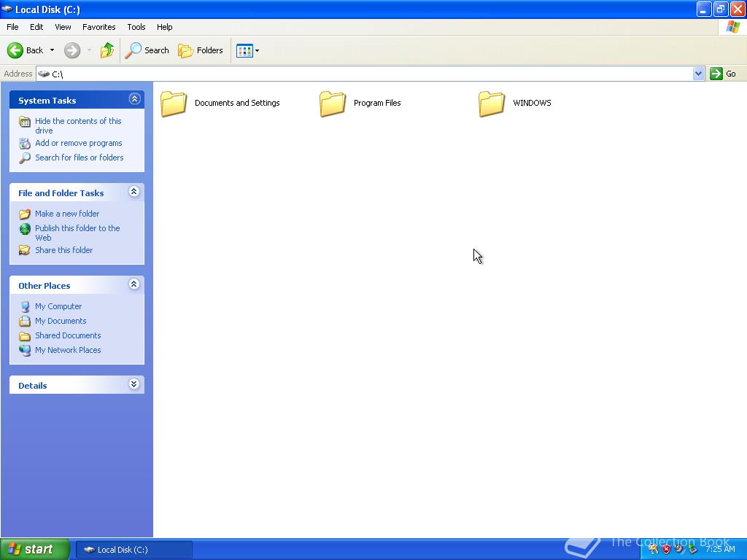Click Make a new folder link
This screenshot has height=560, width=747.
click(67, 214)
